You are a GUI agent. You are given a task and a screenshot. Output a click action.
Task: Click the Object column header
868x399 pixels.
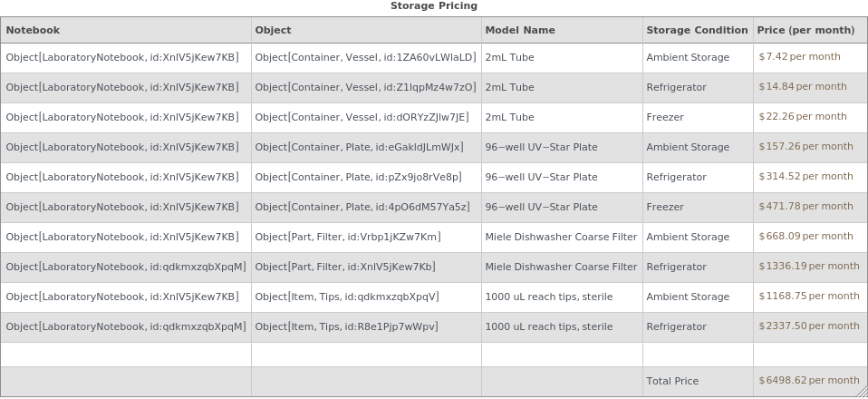point(273,30)
